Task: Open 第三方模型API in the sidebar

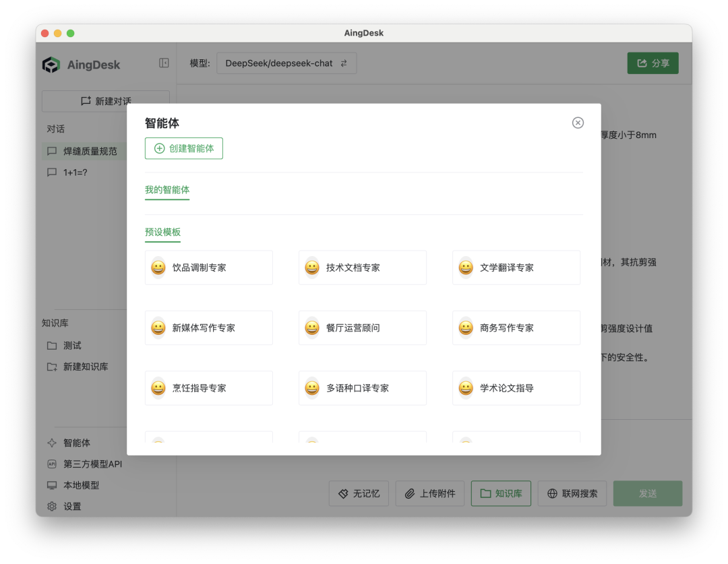Action: pos(92,464)
